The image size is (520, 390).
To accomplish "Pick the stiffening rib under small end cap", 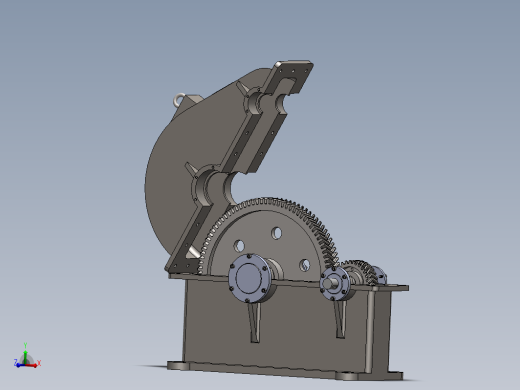I will 340,318.
